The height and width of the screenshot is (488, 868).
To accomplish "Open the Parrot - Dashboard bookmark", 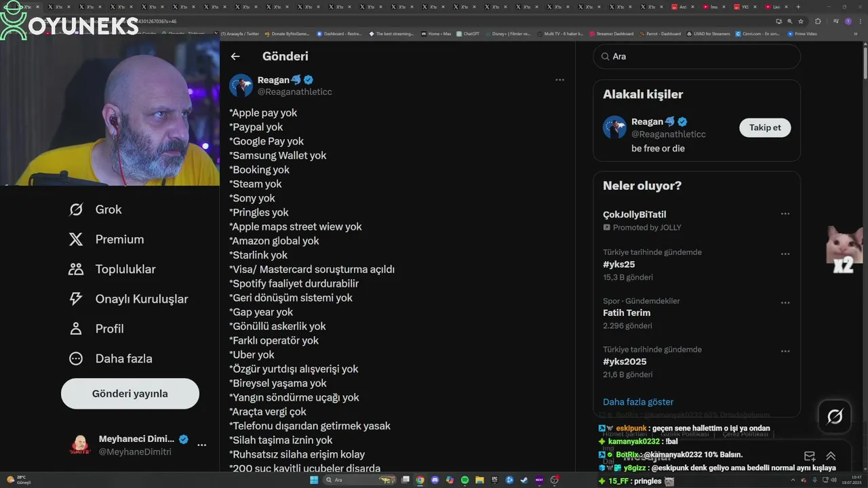I will pos(660,34).
